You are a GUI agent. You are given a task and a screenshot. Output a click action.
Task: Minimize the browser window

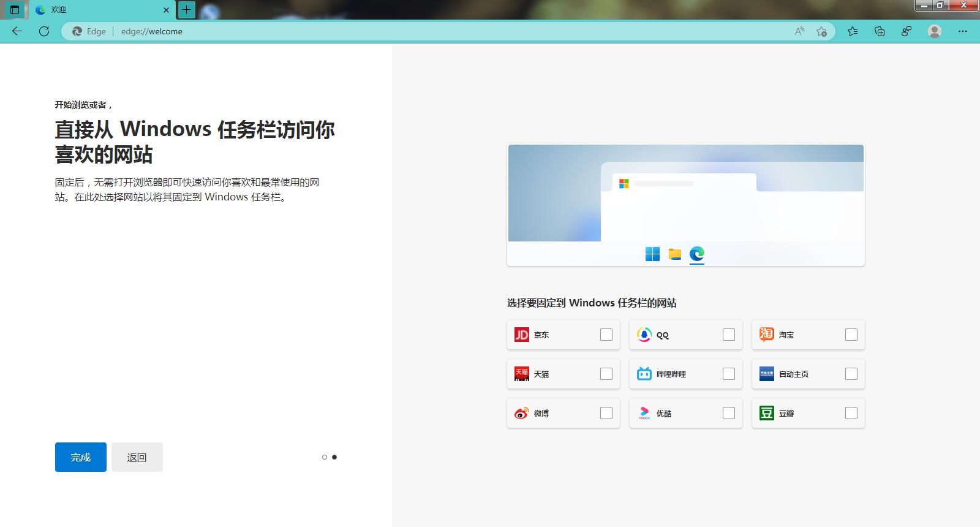pos(924,5)
